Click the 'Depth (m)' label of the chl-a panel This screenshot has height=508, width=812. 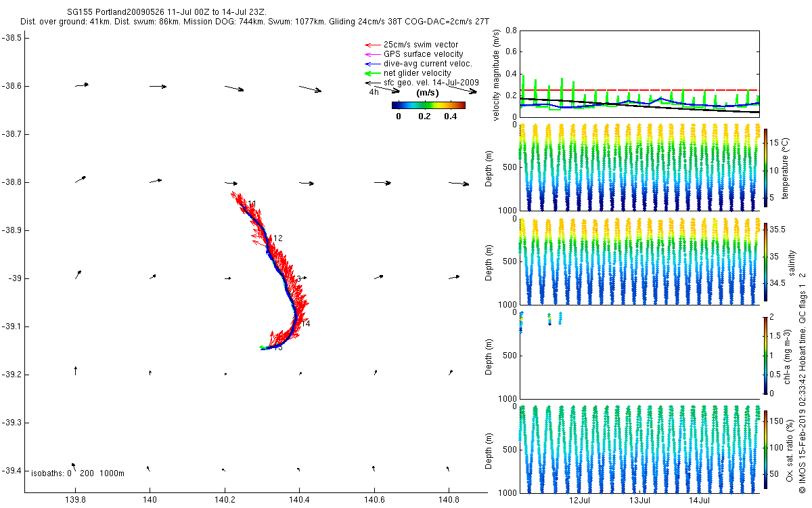490,356
